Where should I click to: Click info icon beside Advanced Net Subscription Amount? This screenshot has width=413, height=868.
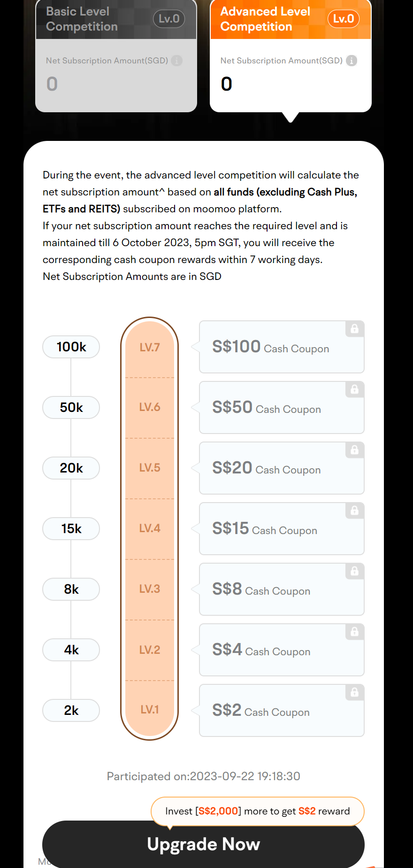pyautogui.click(x=352, y=61)
